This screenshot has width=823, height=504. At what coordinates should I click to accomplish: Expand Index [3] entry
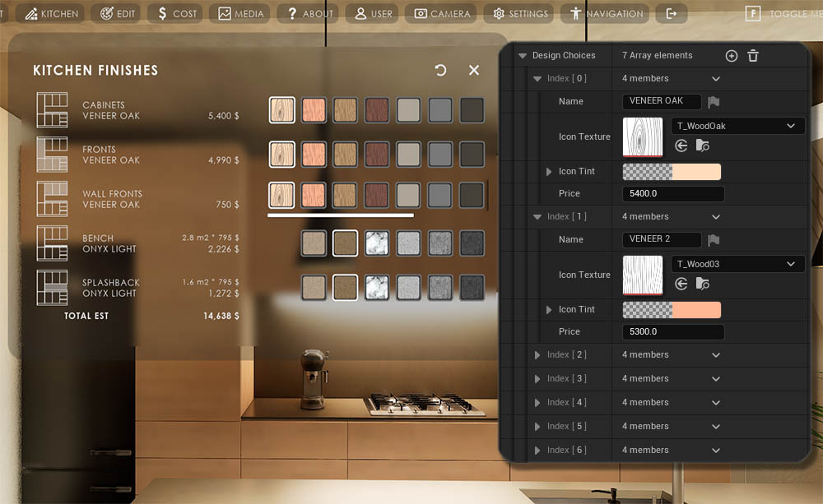pyautogui.click(x=537, y=379)
